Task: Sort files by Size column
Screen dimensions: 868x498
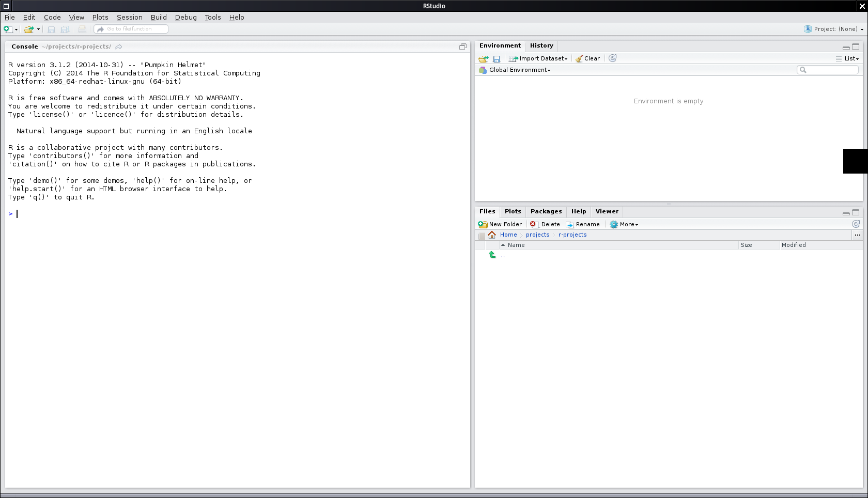Action: pyautogui.click(x=759, y=245)
